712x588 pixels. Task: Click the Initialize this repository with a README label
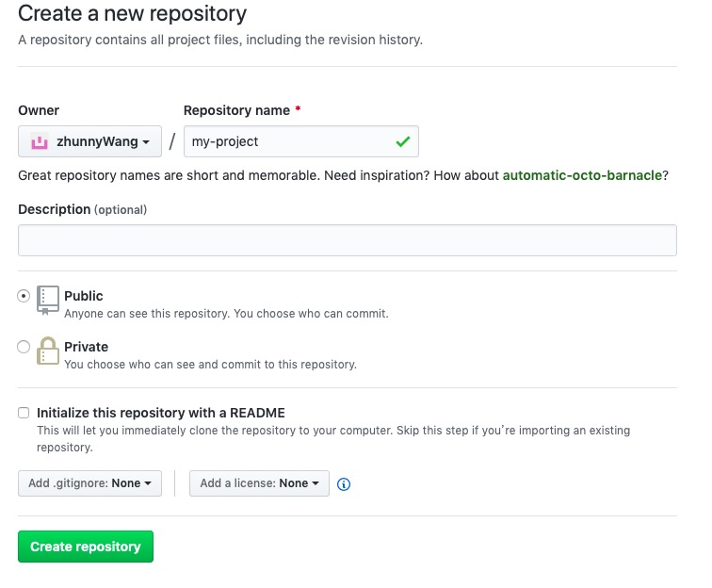161,413
